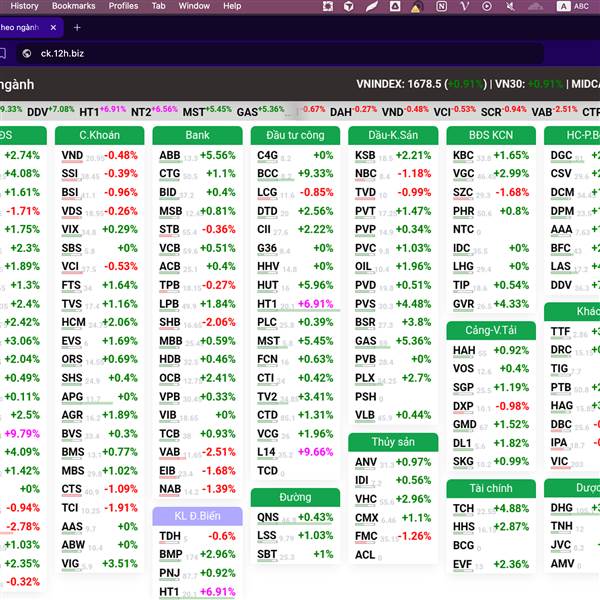Click the square-ring icon in the menu bar
This screenshot has width=600, height=600.
point(328,6)
